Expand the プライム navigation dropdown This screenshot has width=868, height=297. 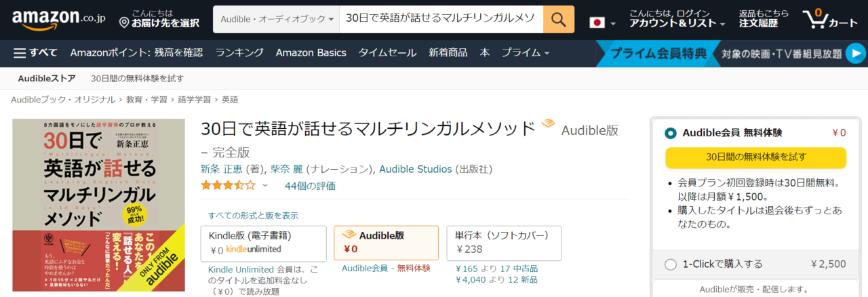tap(526, 53)
